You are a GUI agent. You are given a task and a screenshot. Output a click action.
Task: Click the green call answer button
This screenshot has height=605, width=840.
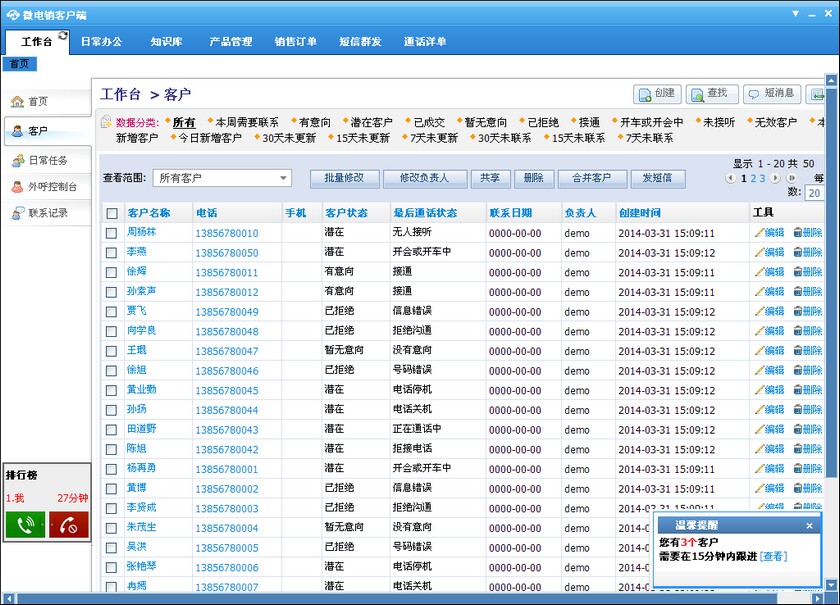click(x=25, y=524)
